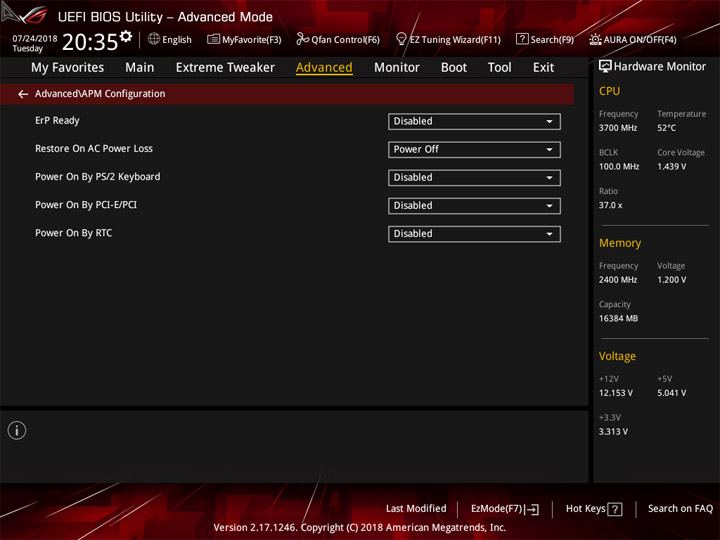The image size is (720, 540).
Task: Click Memory frequency value 2400 MHz
Action: pyautogui.click(x=618, y=280)
